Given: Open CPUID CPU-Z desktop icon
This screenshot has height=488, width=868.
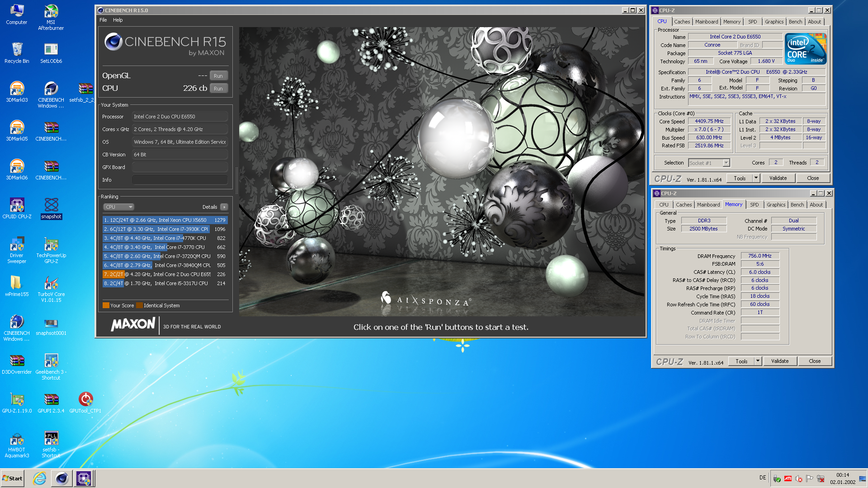Looking at the screenshot, I should [x=17, y=208].
